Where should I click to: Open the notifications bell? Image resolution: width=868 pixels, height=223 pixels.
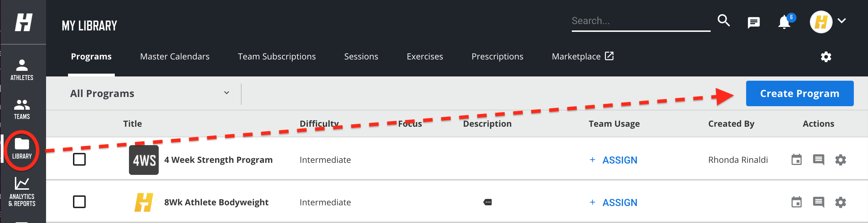[784, 22]
